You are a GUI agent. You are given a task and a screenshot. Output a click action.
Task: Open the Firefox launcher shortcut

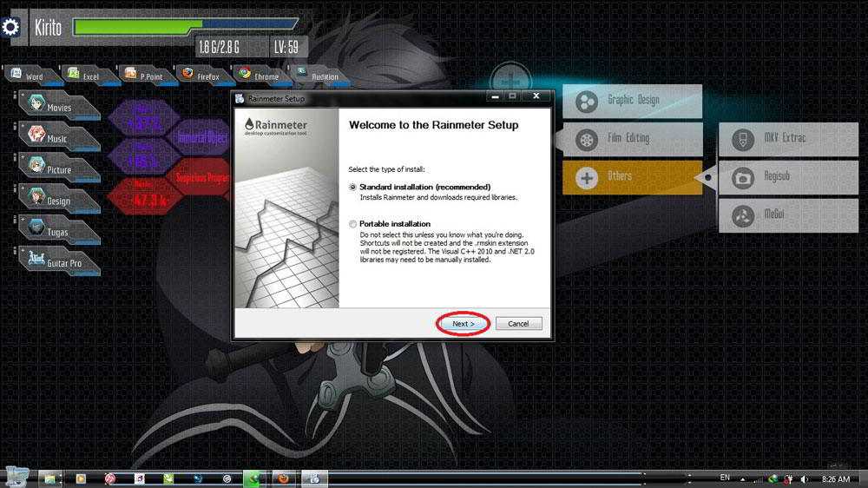[x=201, y=76]
